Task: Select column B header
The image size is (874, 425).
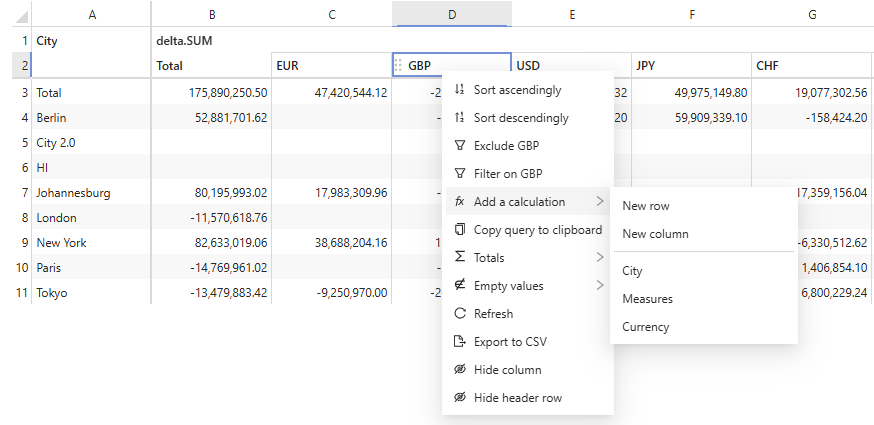Action: [212, 15]
